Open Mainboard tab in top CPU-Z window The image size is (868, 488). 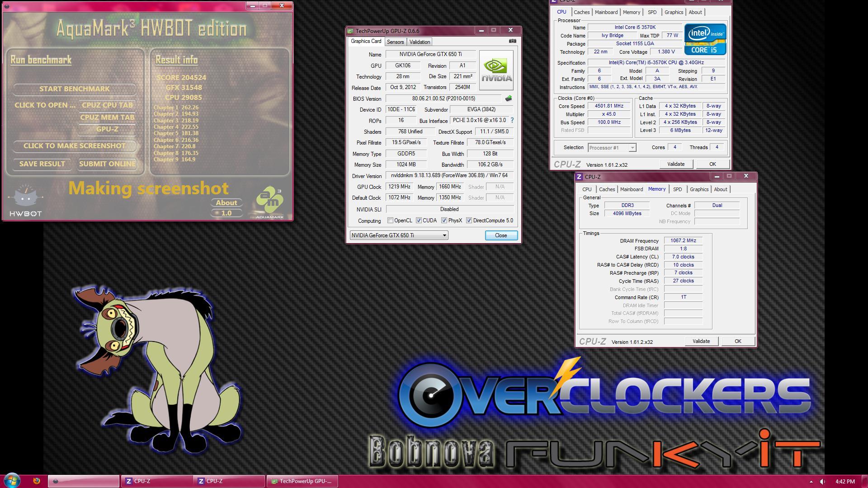pos(606,12)
